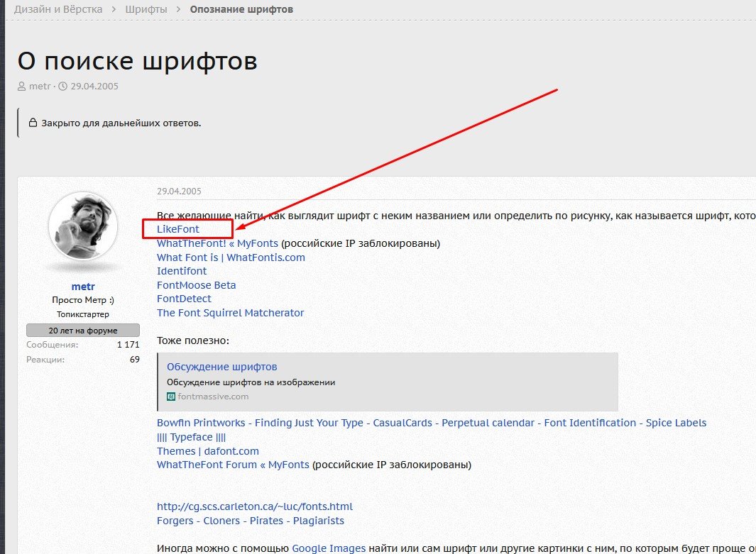Visit WhatTheFont Forum « MyFonts link

[233, 465]
